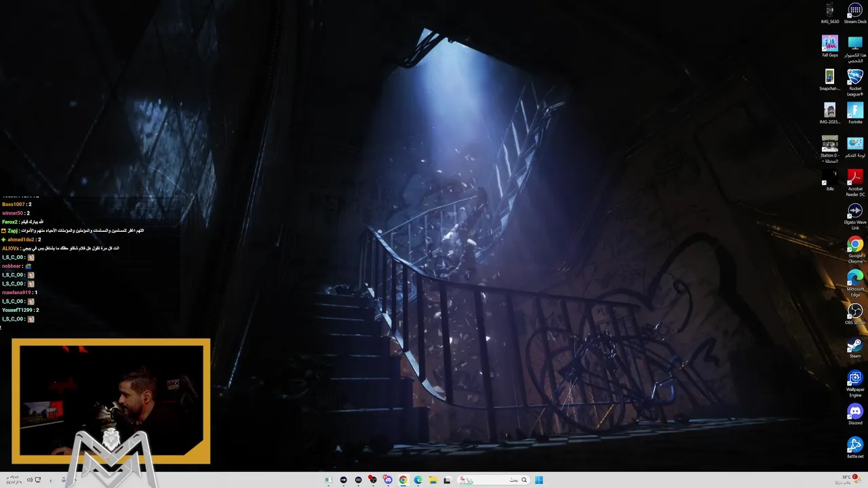Launch Google Chrome from the desktop
The image size is (868, 488).
pos(855,249)
